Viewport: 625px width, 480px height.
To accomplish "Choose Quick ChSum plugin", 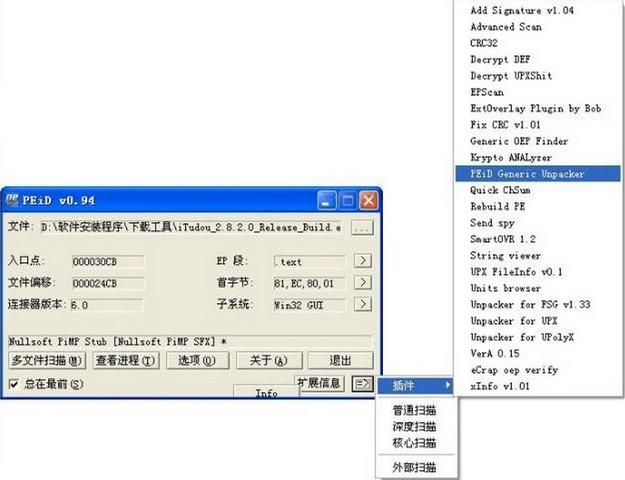I will point(538,190).
